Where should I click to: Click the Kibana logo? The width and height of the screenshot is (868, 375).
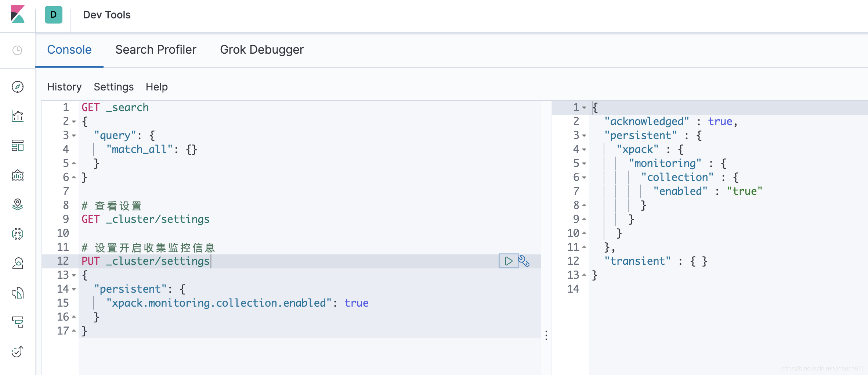[x=18, y=14]
